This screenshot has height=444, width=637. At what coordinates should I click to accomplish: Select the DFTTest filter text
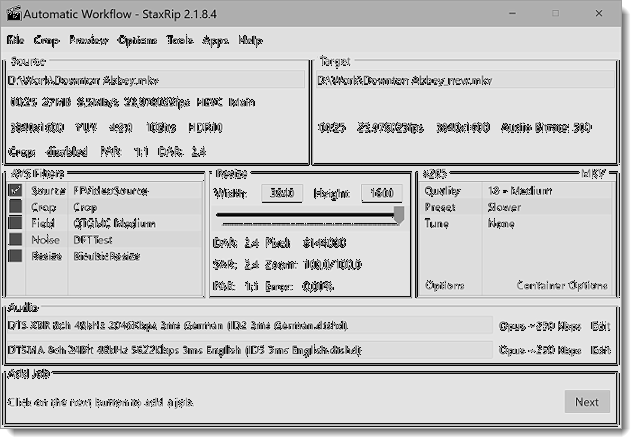click(93, 240)
